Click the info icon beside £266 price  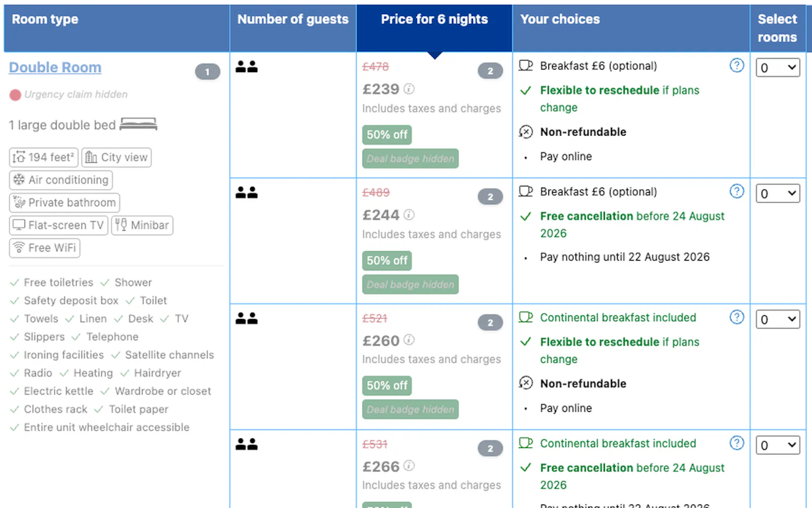point(409,466)
